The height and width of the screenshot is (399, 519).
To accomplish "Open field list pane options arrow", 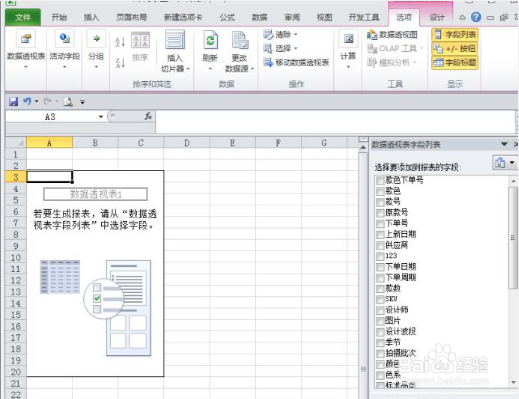I will click(504, 144).
